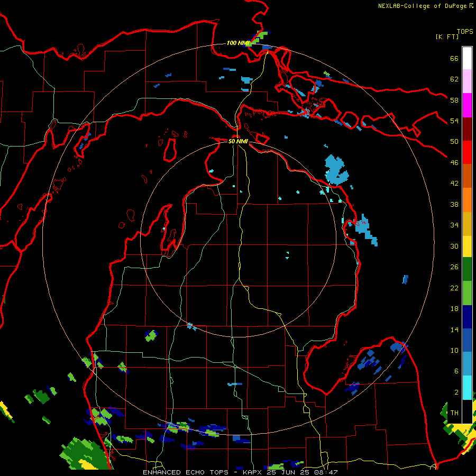The width and height of the screenshot is (476, 476).
Task: Select the white 66 kft legend color
Action: (x=467, y=58)
